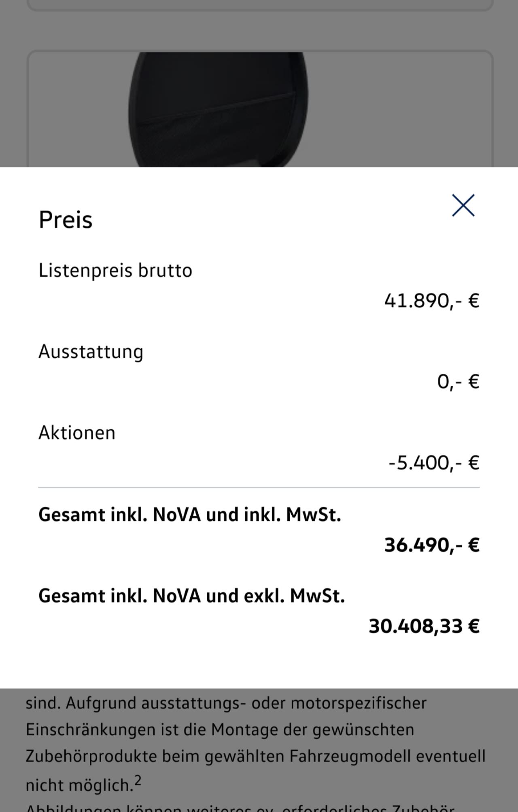The image size is (518, 812).
Task: Select Gesamt inkl. NoVA und inkl. MwSt. label
Action: [x=190, y=515]
